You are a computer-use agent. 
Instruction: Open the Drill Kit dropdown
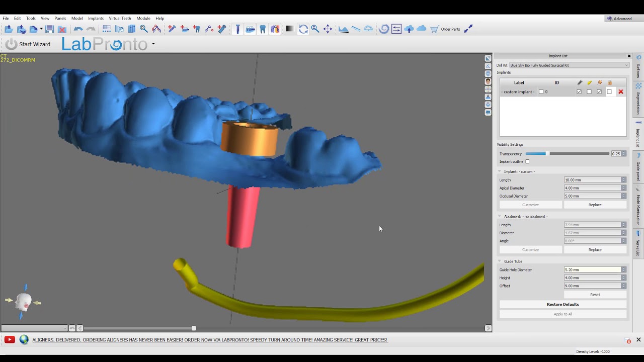(569, 65)
